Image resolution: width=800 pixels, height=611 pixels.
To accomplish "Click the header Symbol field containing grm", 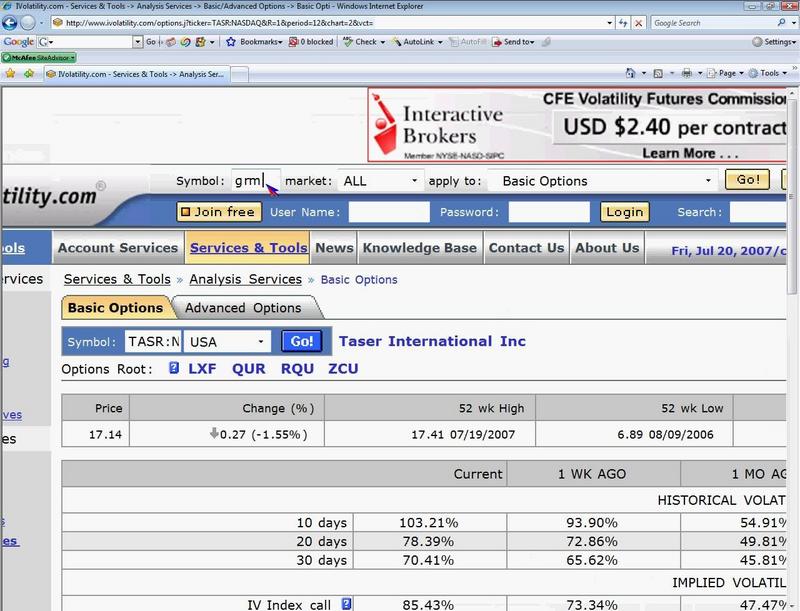I will [256, 181].
